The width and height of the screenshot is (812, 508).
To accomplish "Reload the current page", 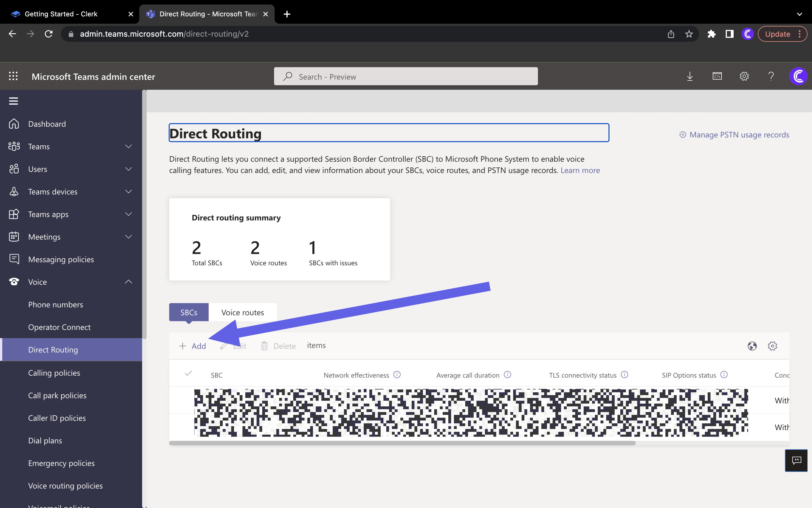I will [49, 34].
